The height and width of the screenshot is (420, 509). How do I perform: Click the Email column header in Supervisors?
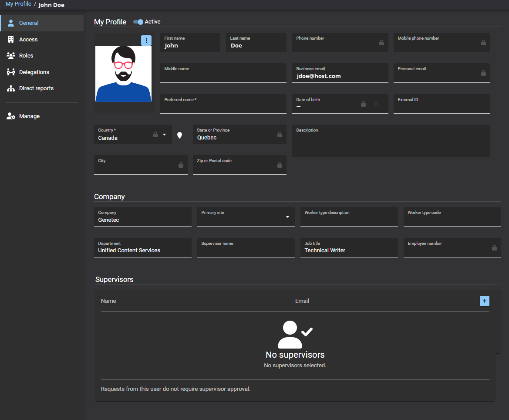[x=302, y=301]
